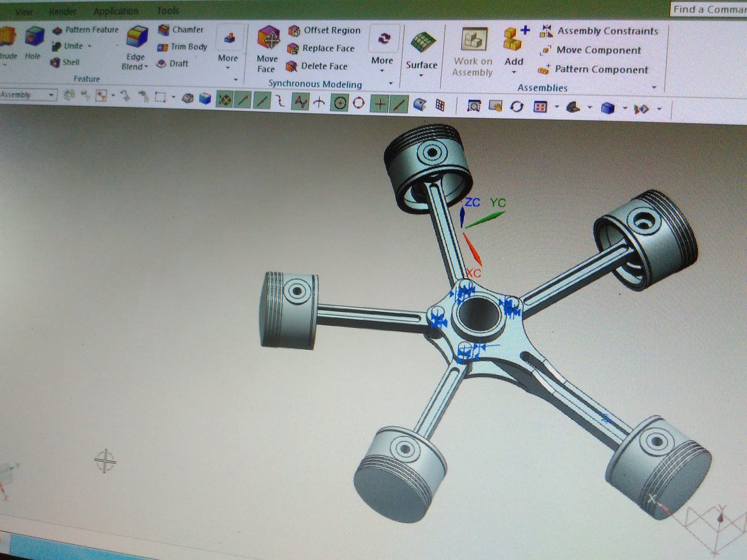Select the Hole feature tool
Viewport: 747px width, 560px height.
(33, 43)
